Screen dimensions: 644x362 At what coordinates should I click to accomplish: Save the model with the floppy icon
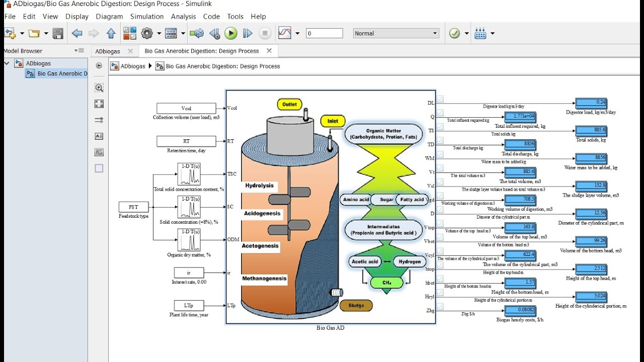click(x=58, y=34)
